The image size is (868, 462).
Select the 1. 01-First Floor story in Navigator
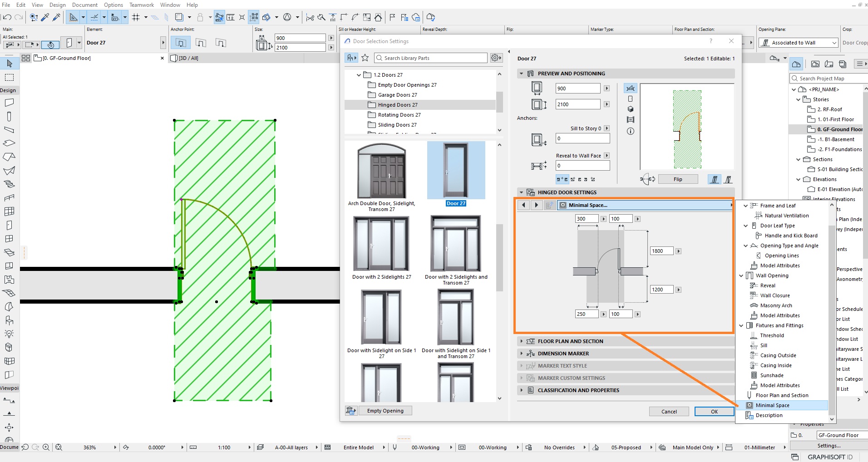[x=835, y=119]
